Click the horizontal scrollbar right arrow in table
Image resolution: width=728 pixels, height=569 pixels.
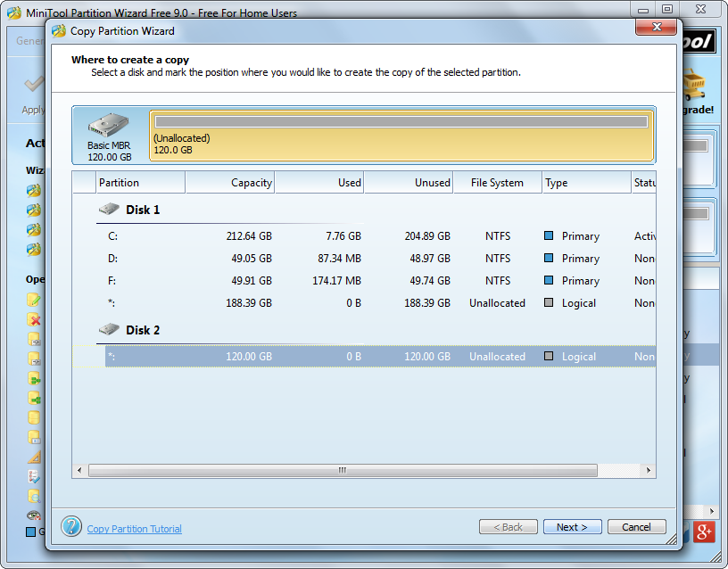pyautogui.click(x=649, y=470)
